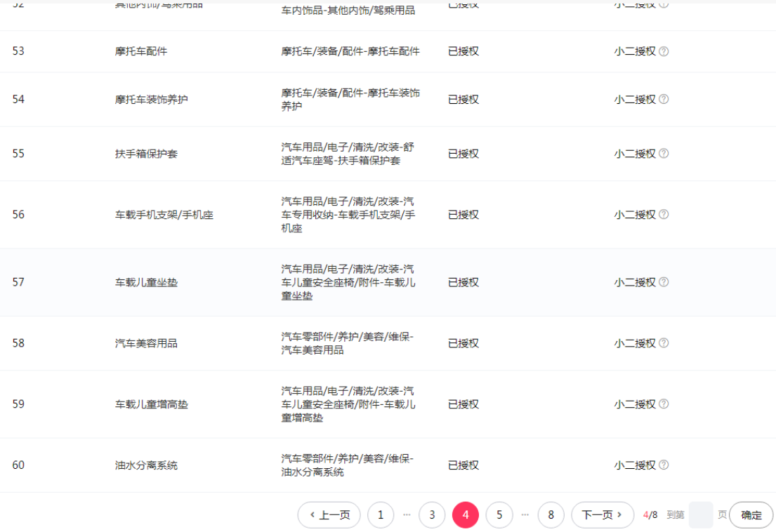Viewport: 776px width, 532px height.
Task: Jump to last page 8
Action: click(x=551, y=515)
